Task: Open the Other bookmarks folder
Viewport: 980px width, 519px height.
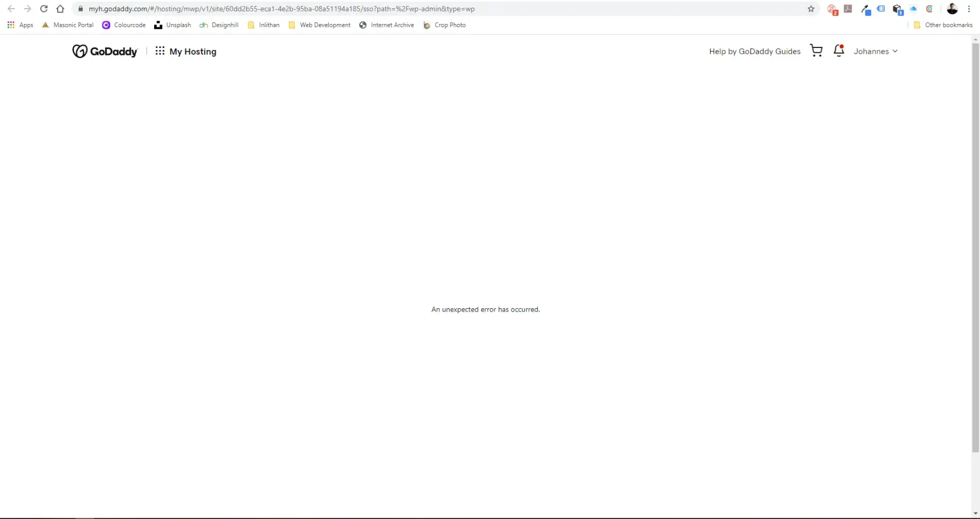Action: coord(943,25)
